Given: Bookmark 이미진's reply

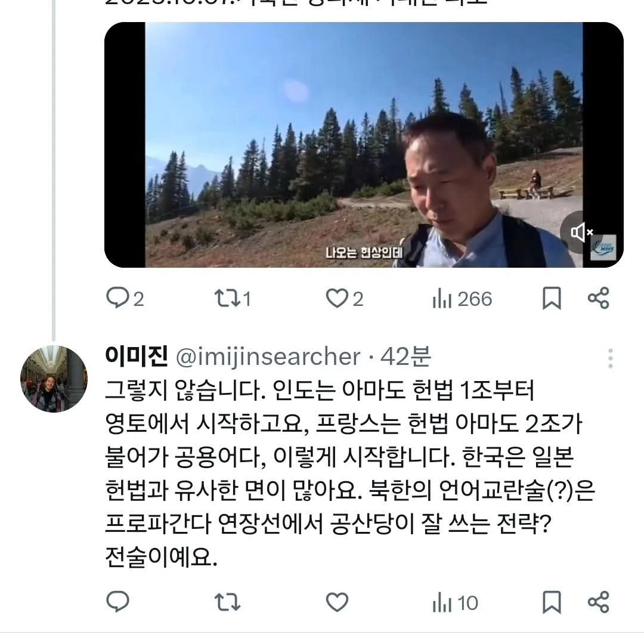Looking at the screenshot, I should tap(552, 602).
